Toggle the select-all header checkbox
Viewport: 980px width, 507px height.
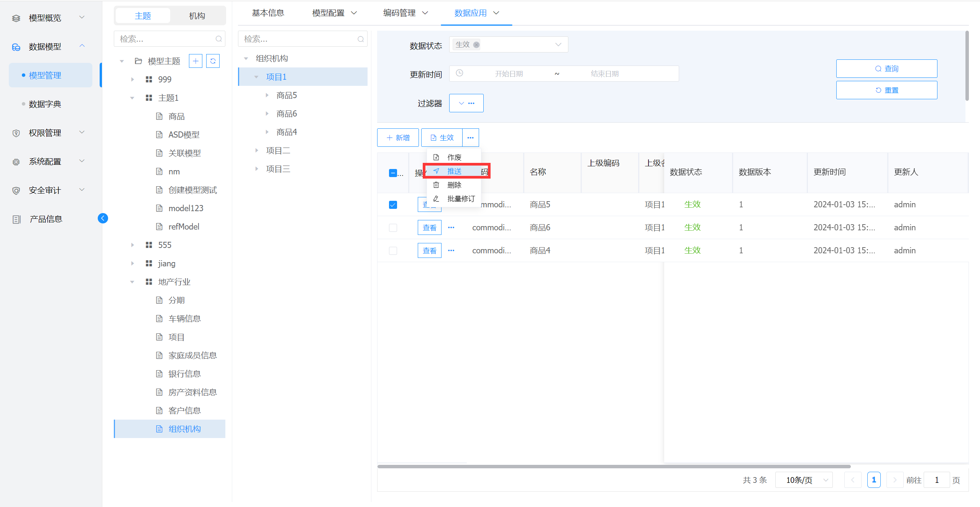pyautogui.click(x=393, y=173)
